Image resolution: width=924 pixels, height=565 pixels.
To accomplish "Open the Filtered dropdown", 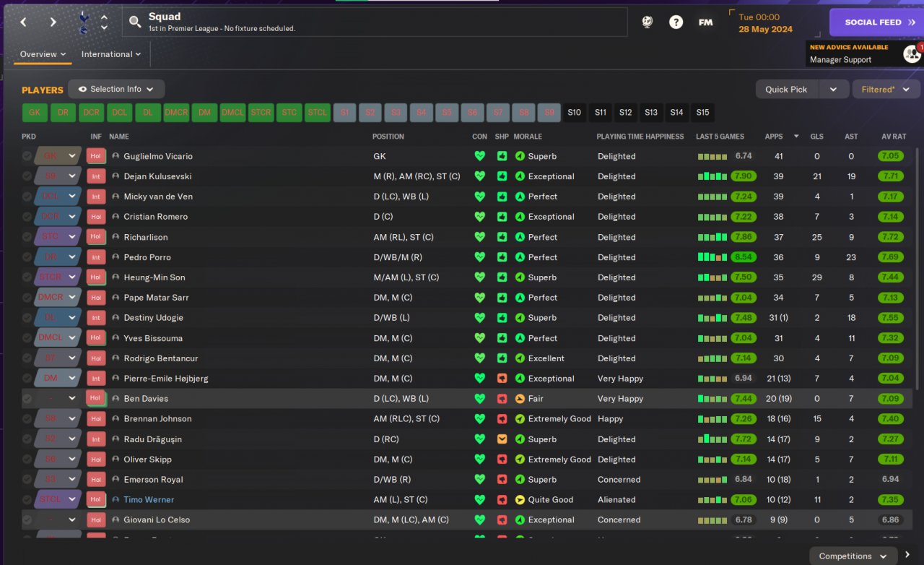I will click(x=886, y=90).
